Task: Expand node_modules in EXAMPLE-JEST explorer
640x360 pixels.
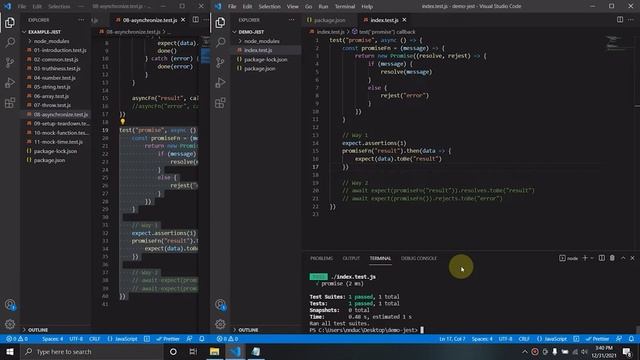Action: (x=51, y=41)
